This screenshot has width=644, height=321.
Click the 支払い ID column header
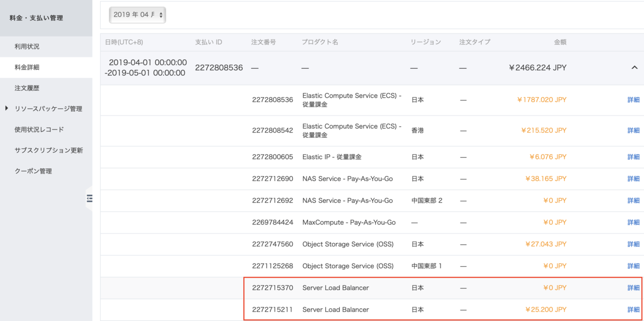pyautogui.click(x=209, y=42)
